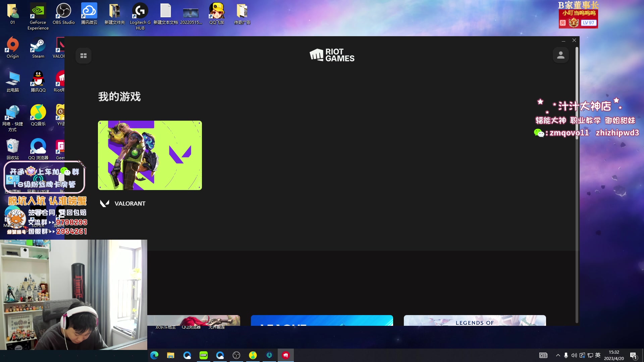Open the VALORANT game card thumbnail

coord(150,155)
